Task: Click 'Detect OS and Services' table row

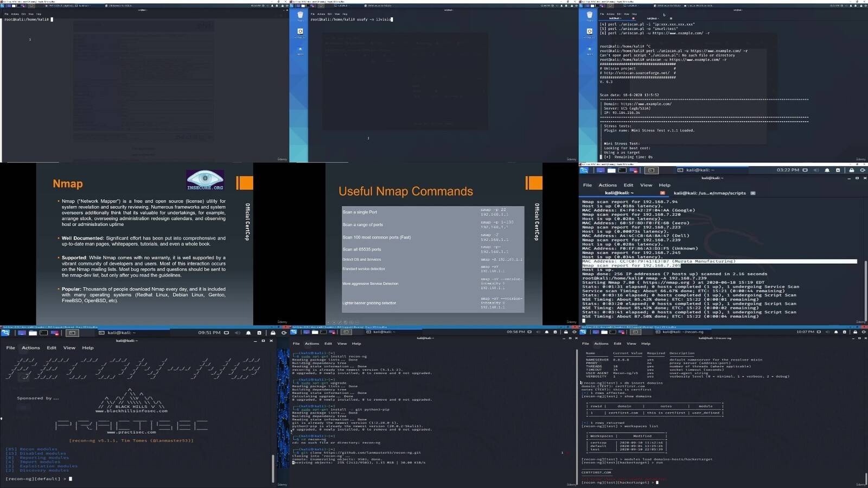Action: (x=433, y=259)
